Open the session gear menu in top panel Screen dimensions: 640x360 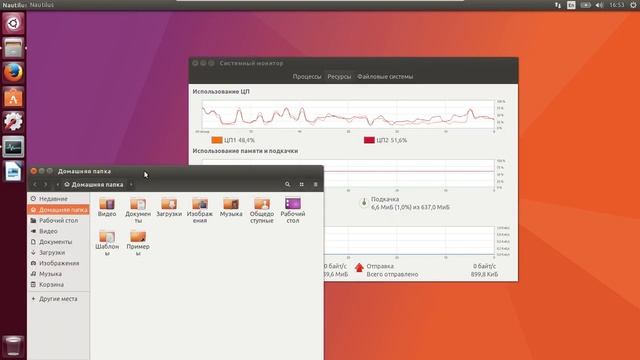[633, 5]
